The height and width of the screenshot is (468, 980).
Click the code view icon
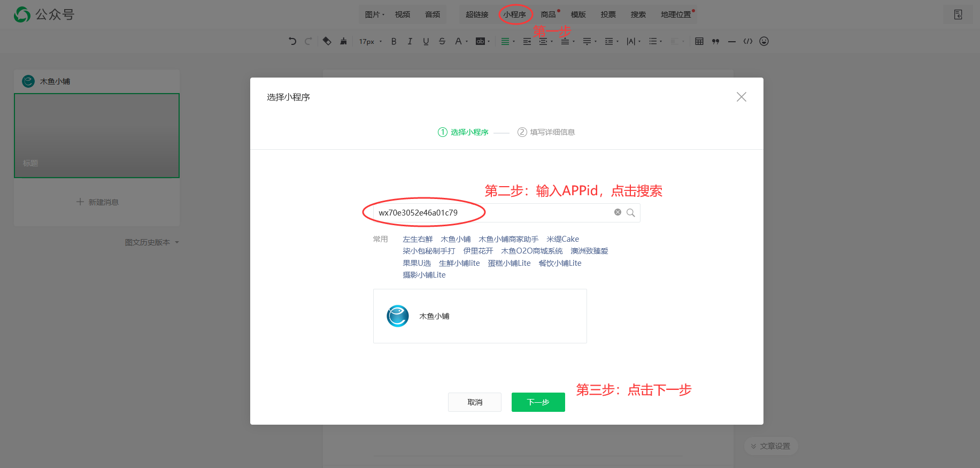tap(748, 41)
